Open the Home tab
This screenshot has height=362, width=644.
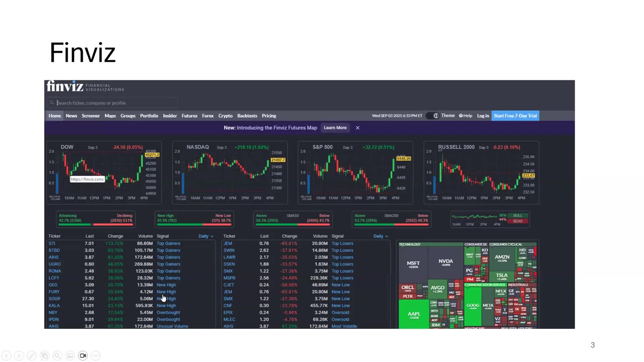tap(55, 116)
